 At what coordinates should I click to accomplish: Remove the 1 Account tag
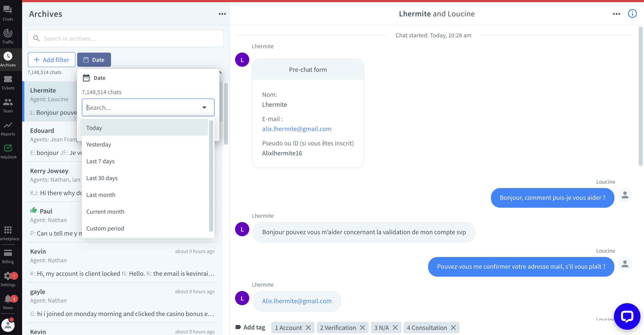(x=308, y=327)
